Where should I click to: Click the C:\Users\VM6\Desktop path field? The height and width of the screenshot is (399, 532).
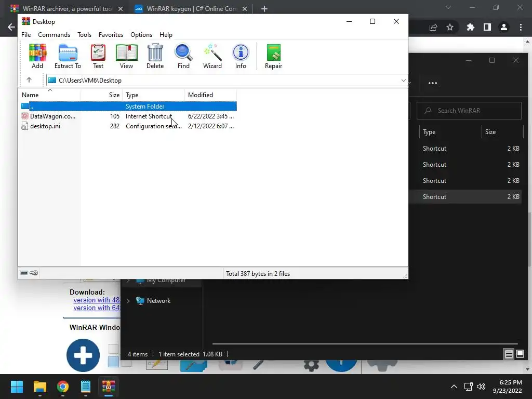tap(227, 81)
